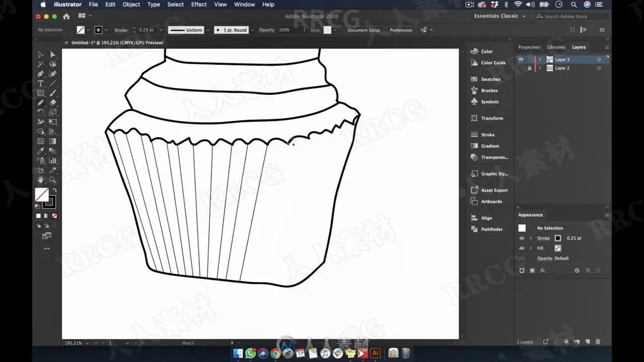Click the Preferences button
The image size is (644, 362).
[401, 30]
